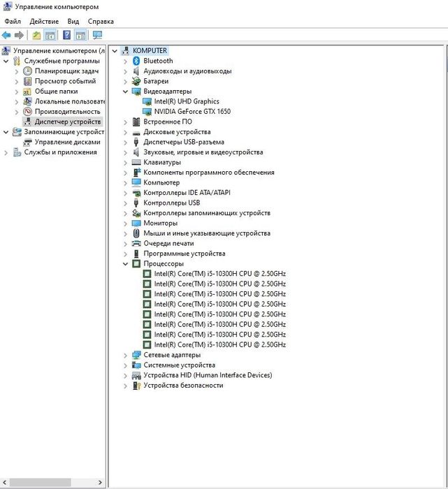Collapse the Видеоадаптеры category
This screenshot has height=489, width=448.
(x=125, y=92)
